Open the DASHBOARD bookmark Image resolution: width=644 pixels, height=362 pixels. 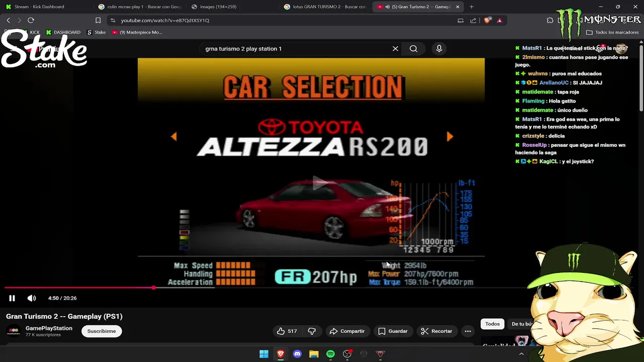[x=63, y=32]
